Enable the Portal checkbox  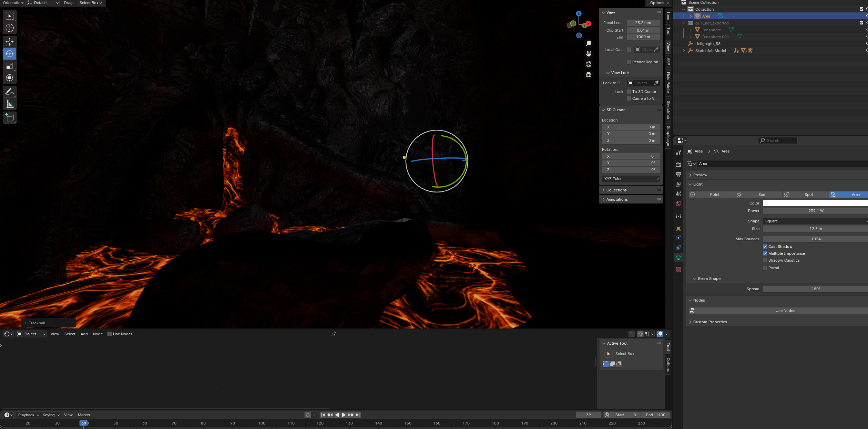point(765,268)
